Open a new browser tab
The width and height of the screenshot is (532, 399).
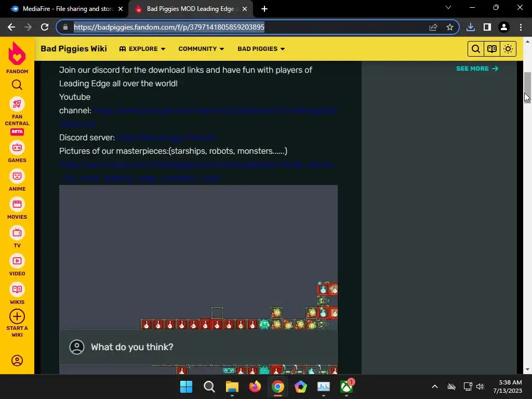pos(264,9)
